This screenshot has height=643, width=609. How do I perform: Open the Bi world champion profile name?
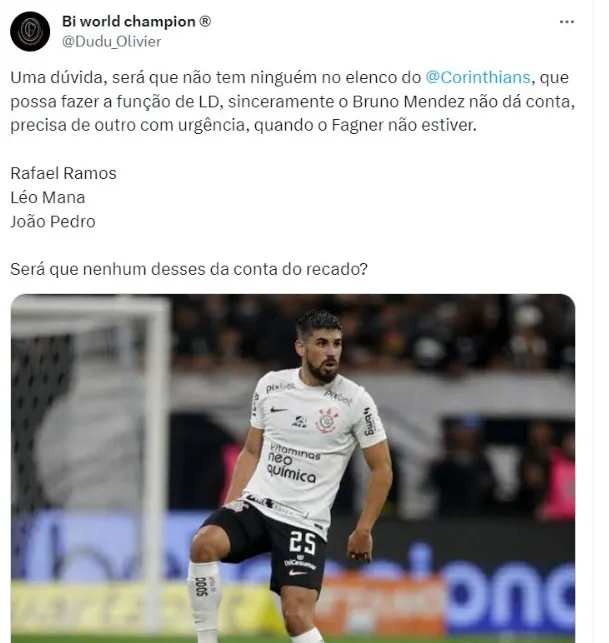[128, 21]
